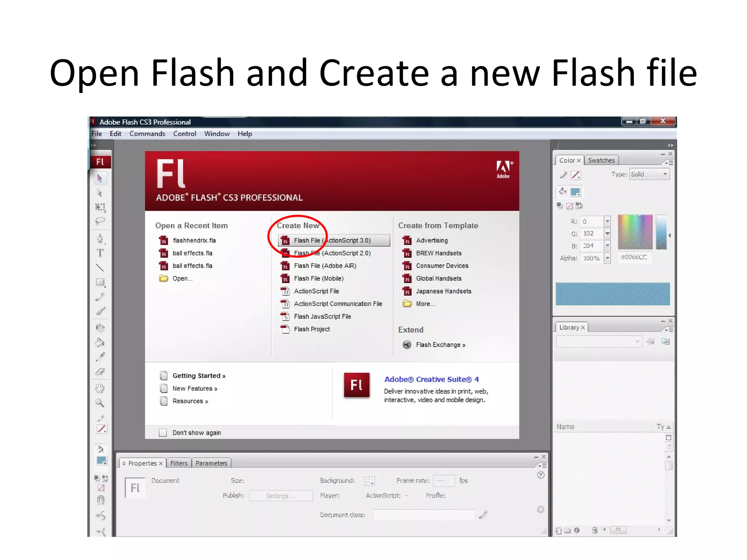The width and height of the screenshot is (747, 560).
Task: Select the Lasso tool
Action: click(x=100, y=221)
